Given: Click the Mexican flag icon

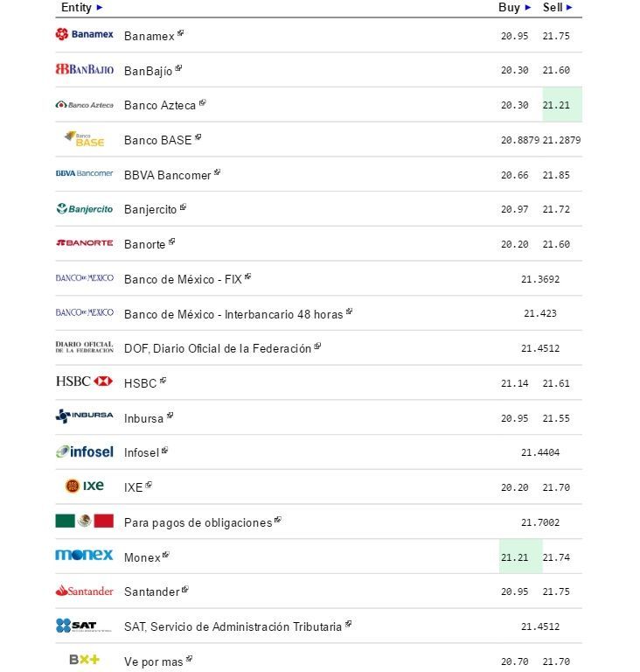Looking at the screenshot, I should [84, 521].
